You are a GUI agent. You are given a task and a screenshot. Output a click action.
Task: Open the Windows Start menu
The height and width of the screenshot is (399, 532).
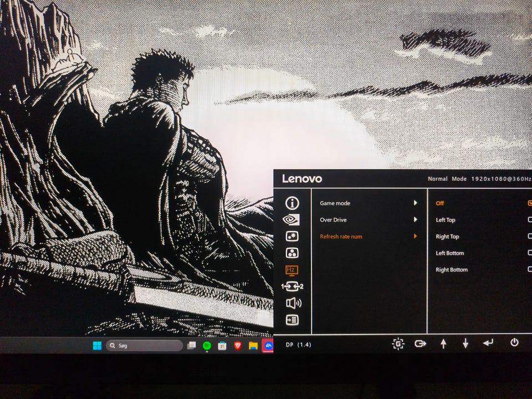click(97, 345)
